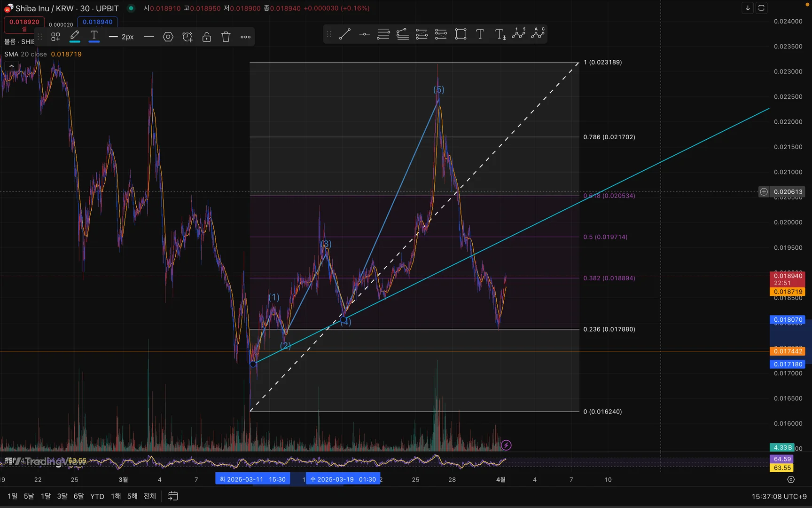Image resolution: width=812 pixels, height=508 pixels.
Task: Set time range to 5해
Action: pyautogui.click(x=133, y=496)
